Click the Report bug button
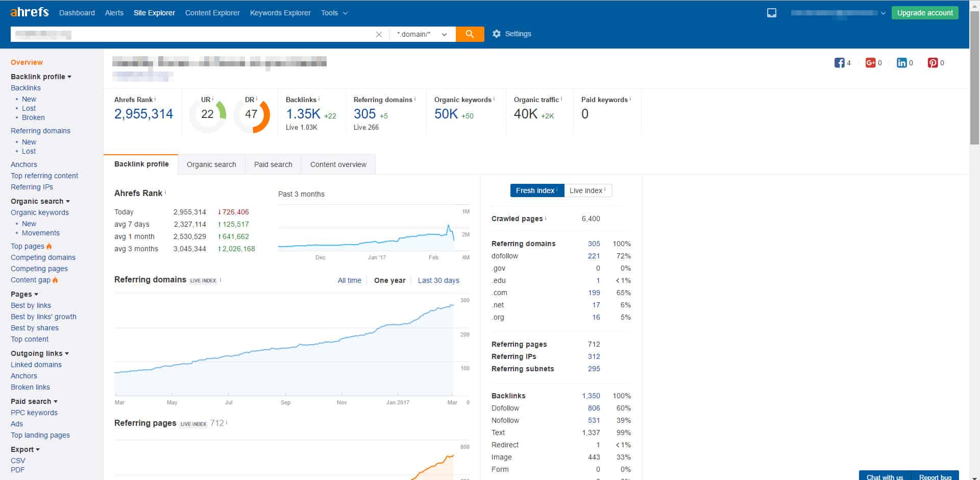The image size is (980, 480). click(935, 476)
